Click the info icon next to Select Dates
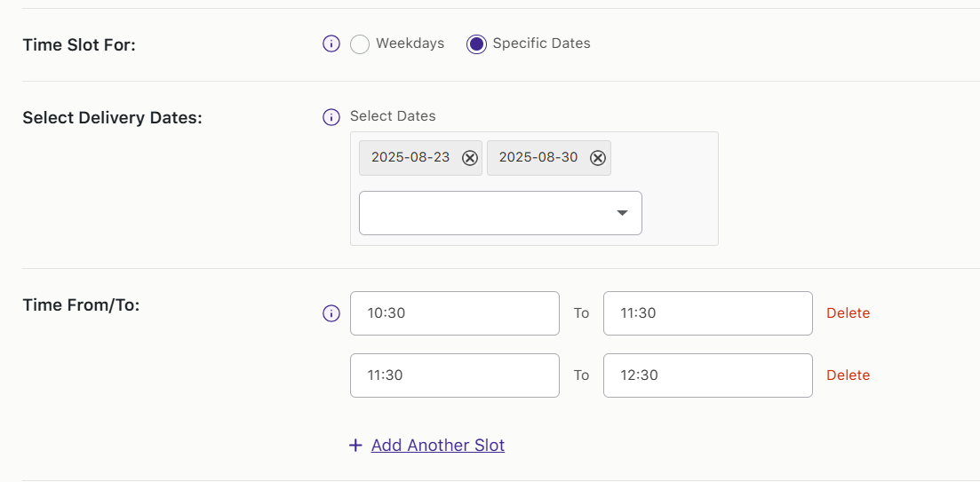980x482 pixels. pos(331,117)
